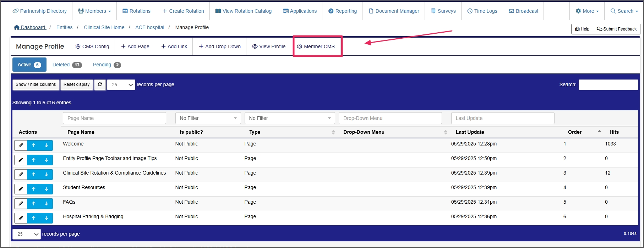Click Show / hide columns button
This screenshot has height=248, width=644.
[36, 84]
